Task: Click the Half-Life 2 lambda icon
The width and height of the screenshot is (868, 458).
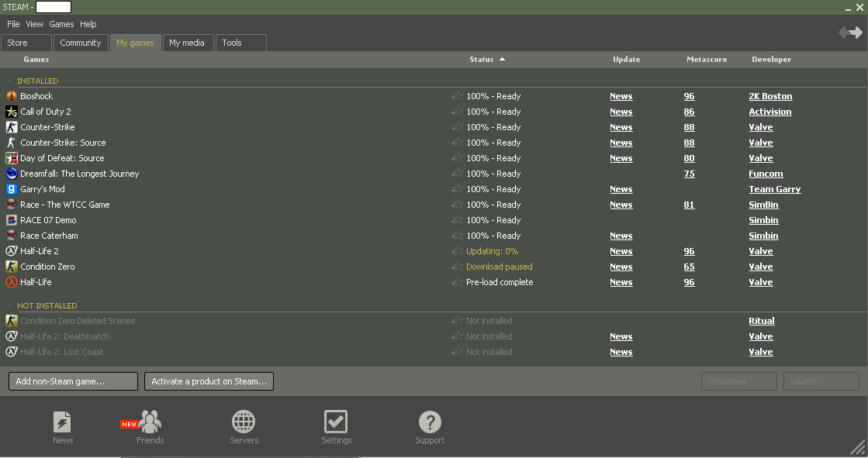Action: coord(11,251)
